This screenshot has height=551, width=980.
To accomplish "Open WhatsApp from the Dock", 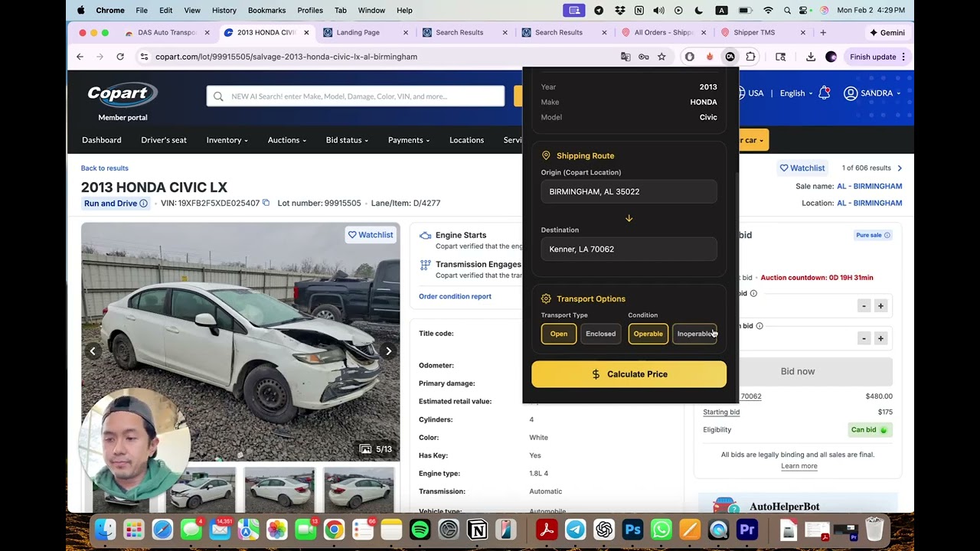I will coord(661,530).
